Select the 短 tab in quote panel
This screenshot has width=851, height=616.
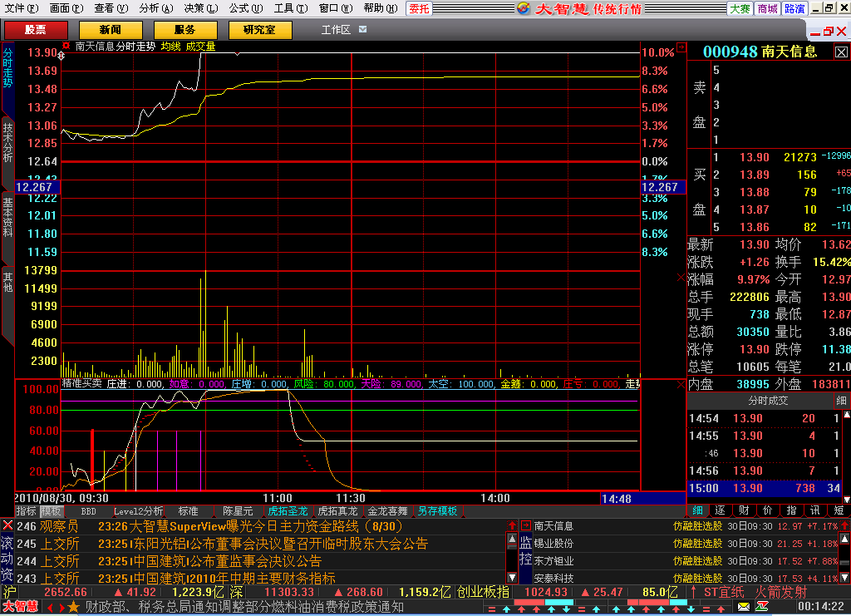839,510
